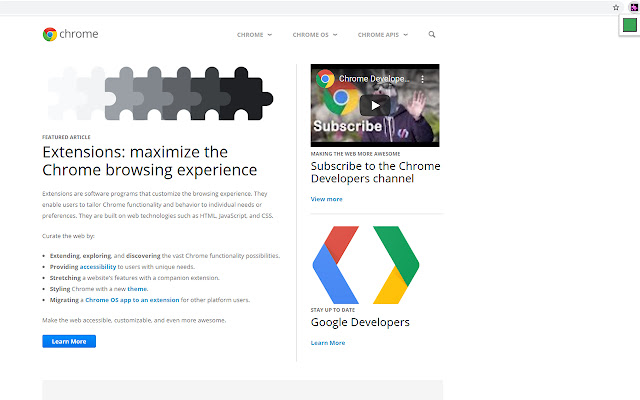Click the Google Developers angle-bracket logo
The width and height of the screenshot is (640, 400).
pos(366,265)
